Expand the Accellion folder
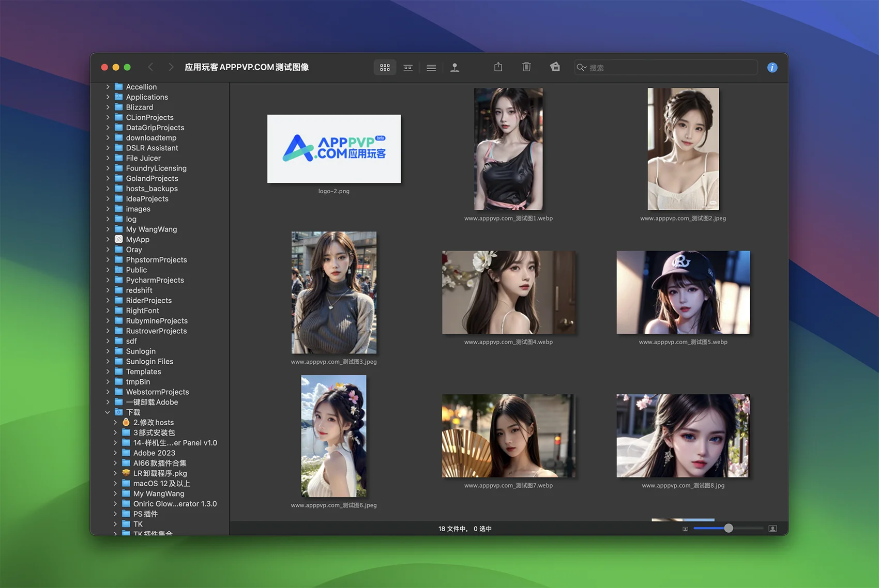 click(x=108, y=87)
